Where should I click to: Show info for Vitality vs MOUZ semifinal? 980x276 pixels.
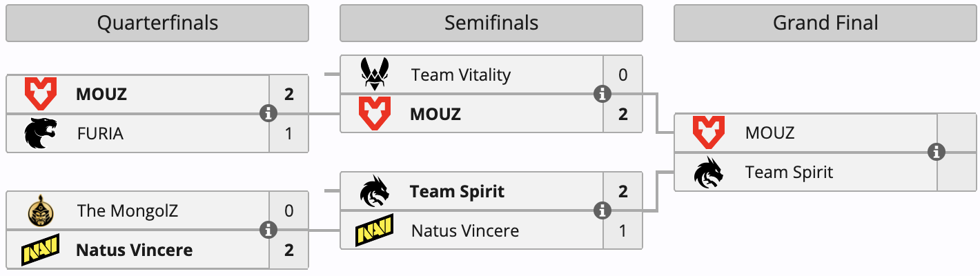tap(602, 94)
